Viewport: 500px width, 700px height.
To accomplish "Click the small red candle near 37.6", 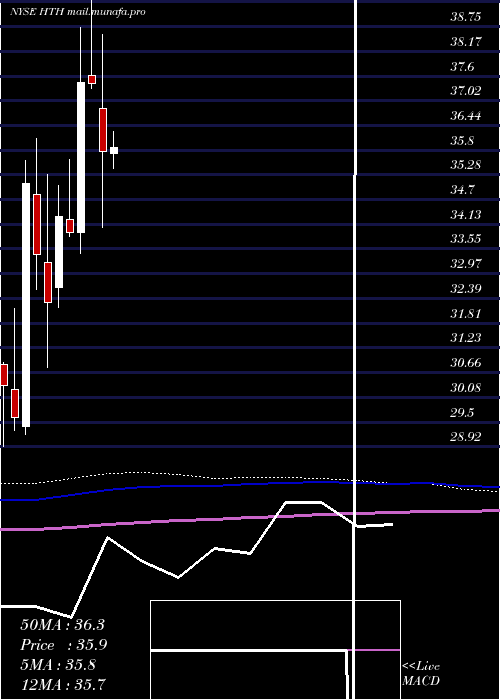I will [x=92, y=79].
